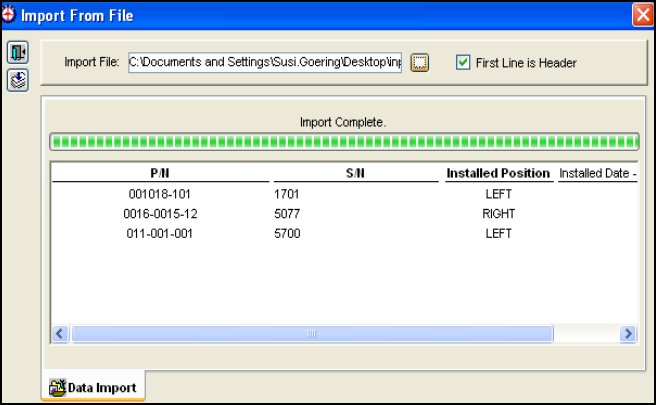The image size is (656, 405).
Task: Click the Import File label
Action: point(92,62)
